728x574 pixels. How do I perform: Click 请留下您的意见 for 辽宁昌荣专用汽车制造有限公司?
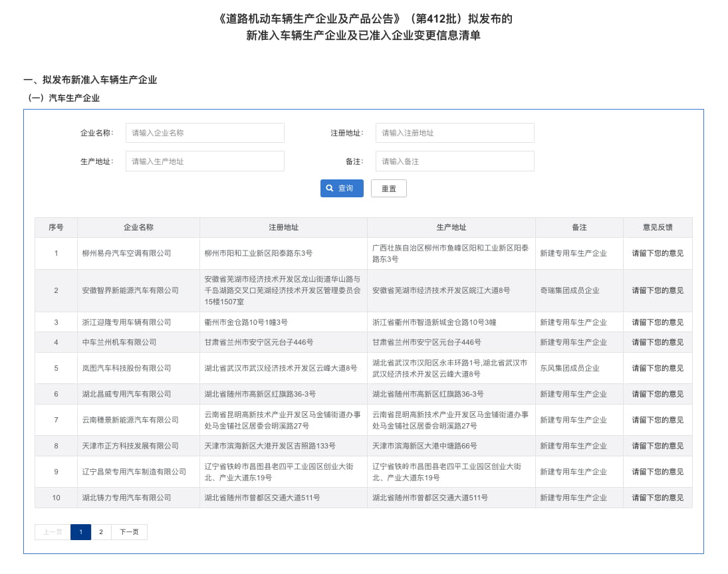pyautogui.click(x=658, y=472)
